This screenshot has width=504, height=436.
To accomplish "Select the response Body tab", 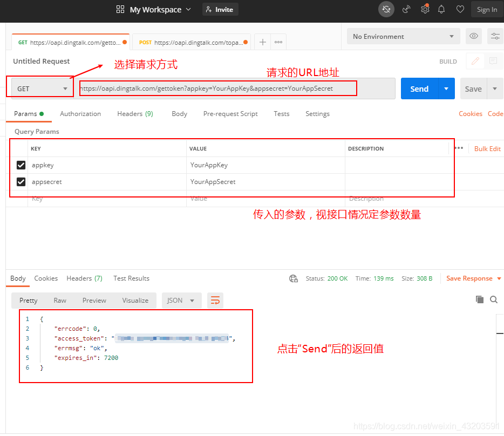I will click(x=18, y=278).
